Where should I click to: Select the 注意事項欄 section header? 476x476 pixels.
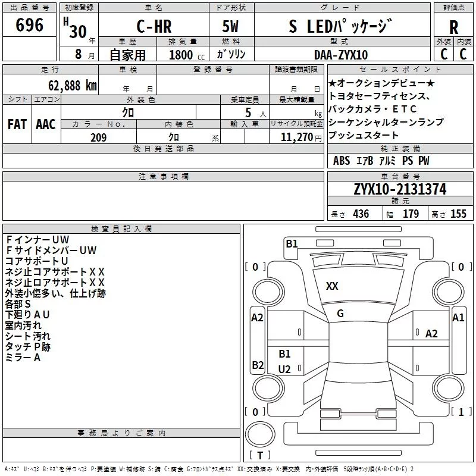163,176
